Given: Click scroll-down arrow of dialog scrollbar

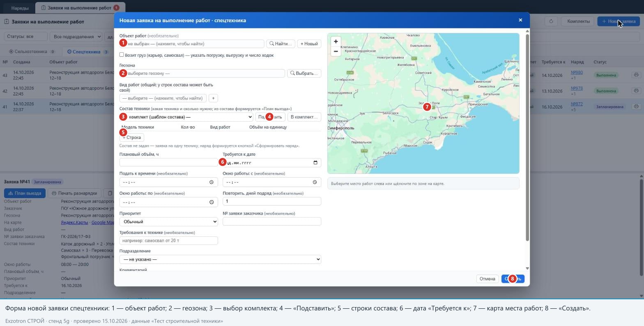Looking at the screenshot, I should pyautogui.click(x=527, y=268).
